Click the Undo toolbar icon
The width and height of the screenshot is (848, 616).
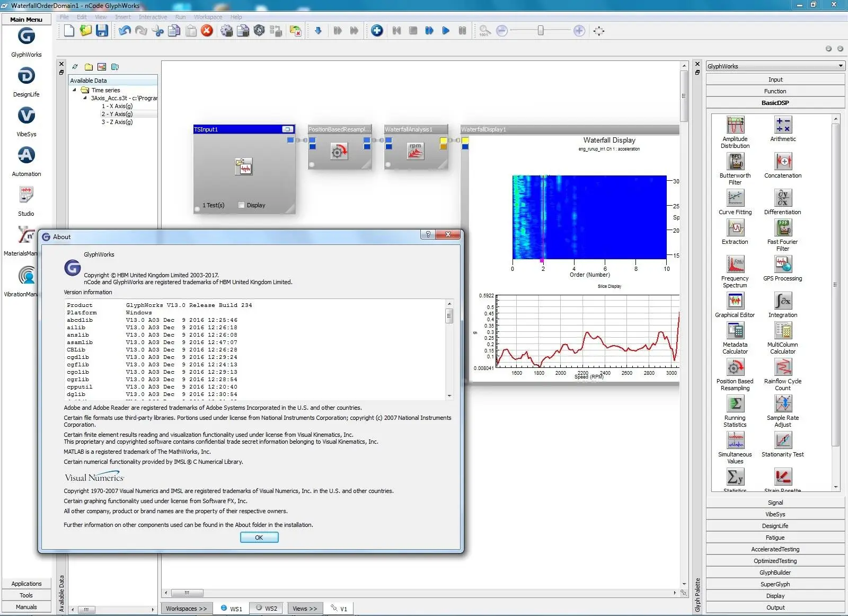coord(125,31)
